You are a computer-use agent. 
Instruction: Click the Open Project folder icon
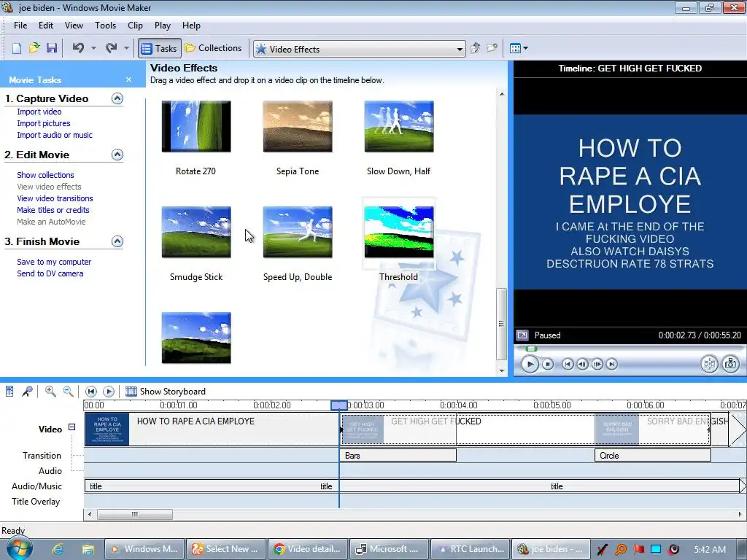point(34,49)
